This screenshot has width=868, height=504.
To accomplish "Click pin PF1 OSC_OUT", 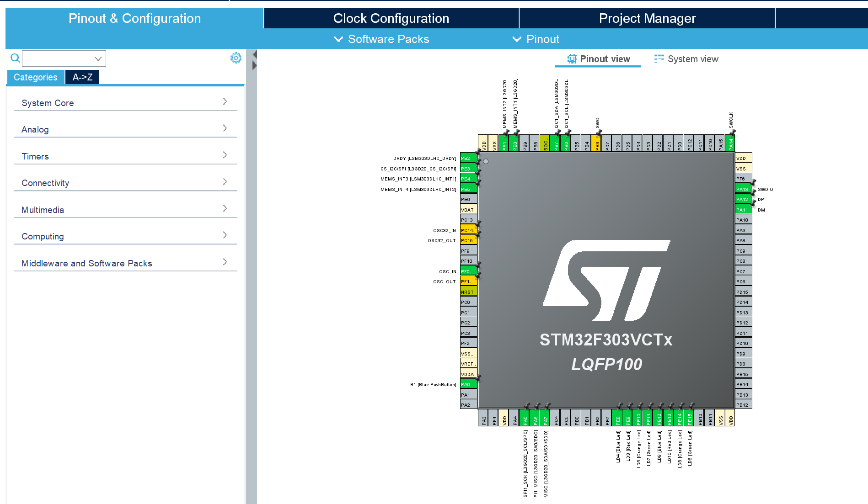I will coord(468,281).
